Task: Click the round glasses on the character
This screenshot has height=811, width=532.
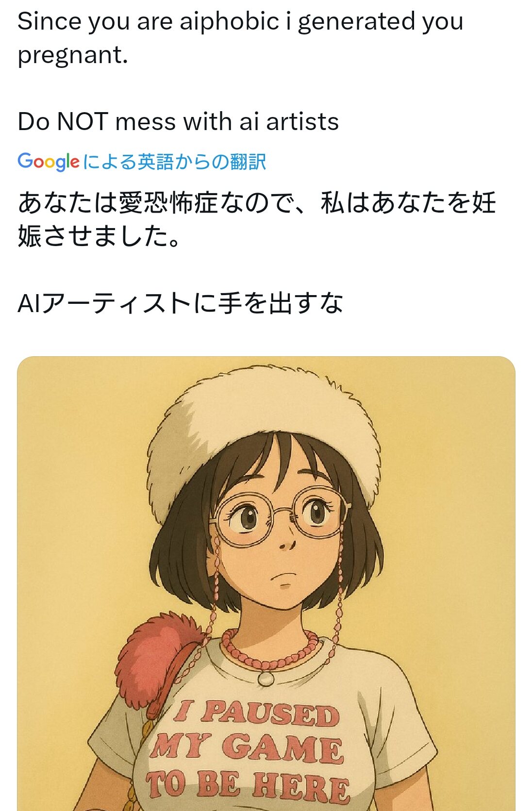Action: 281,516
